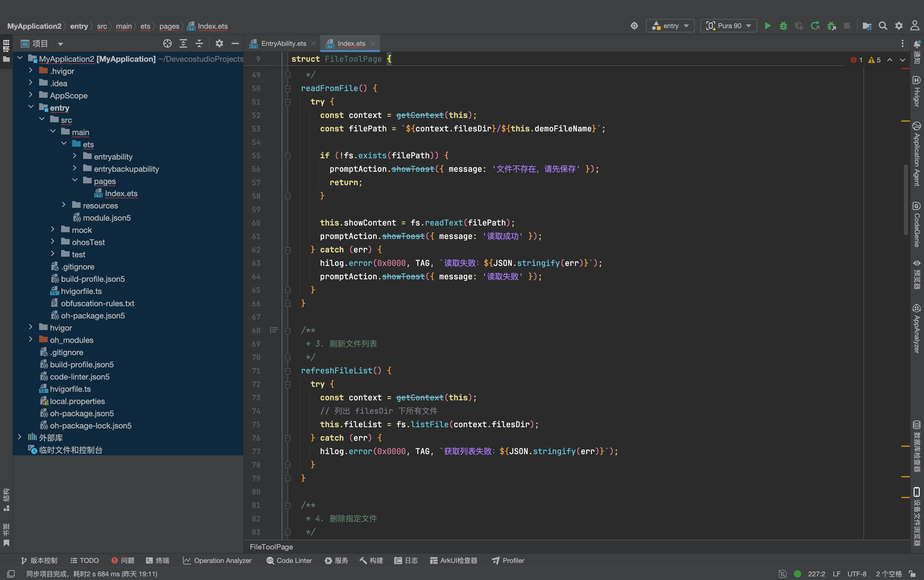The height and width of the screenshot is (580, 924).
Task: Toggle tool window bars icon in status bar corner
Action: [11, 574]
